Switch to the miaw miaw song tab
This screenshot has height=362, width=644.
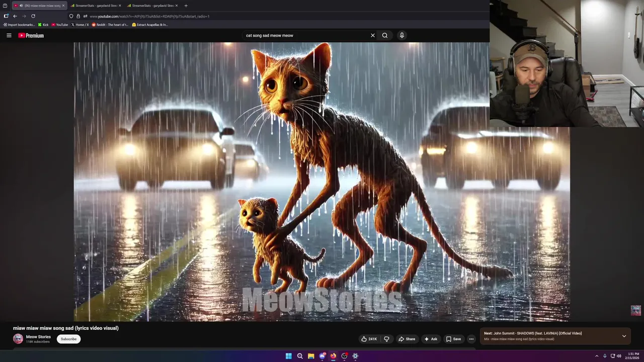tap(39, 6)
